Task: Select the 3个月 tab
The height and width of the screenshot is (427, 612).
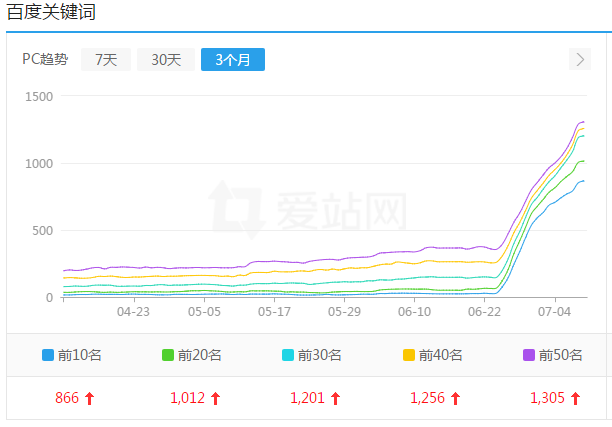Action: click(x=232, y=60)
